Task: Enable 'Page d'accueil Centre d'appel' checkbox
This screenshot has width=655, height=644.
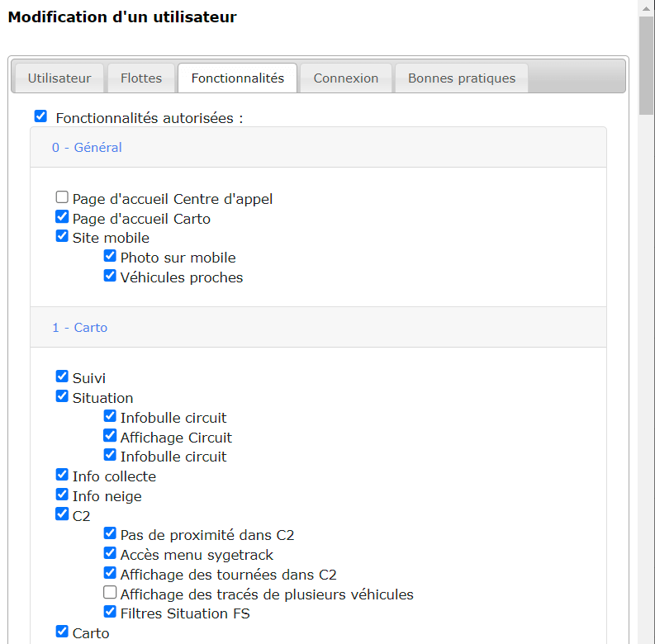Action: (62, 197)
